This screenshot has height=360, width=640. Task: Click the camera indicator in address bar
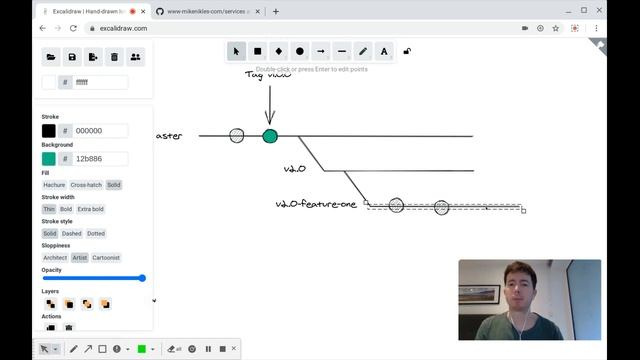(525, 28)
